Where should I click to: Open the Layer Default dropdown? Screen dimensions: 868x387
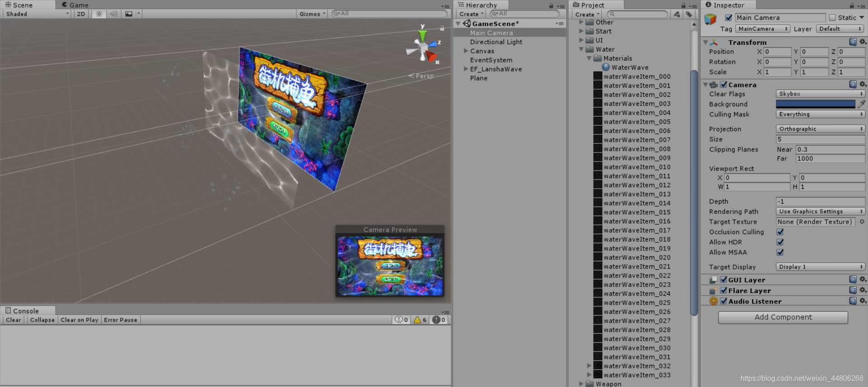(x=840, y=29)
